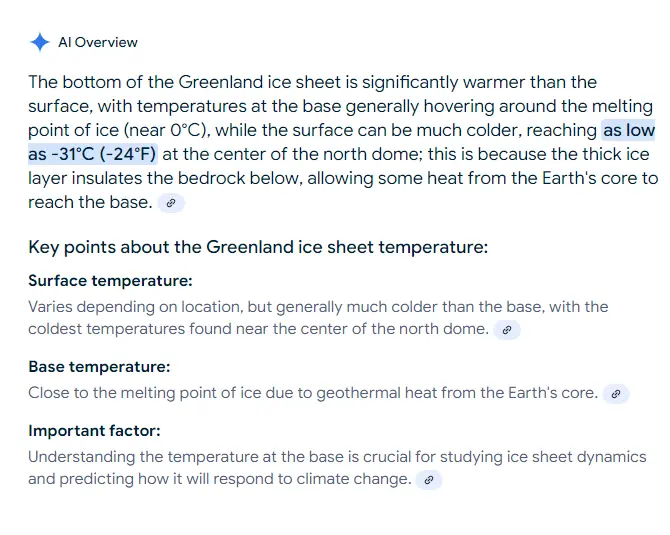Open source link icon under Surface temperature
The image size is (670, 535).
[x=507, y=329]
